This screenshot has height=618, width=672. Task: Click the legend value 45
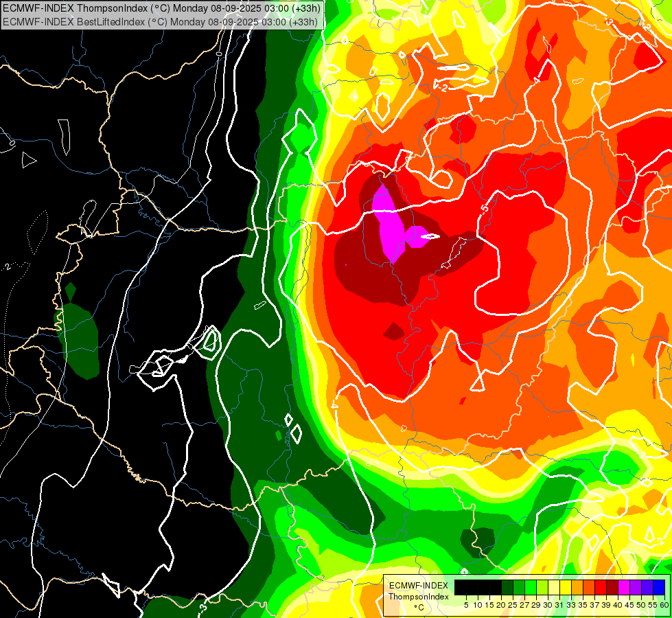click(x=629, y=605)
